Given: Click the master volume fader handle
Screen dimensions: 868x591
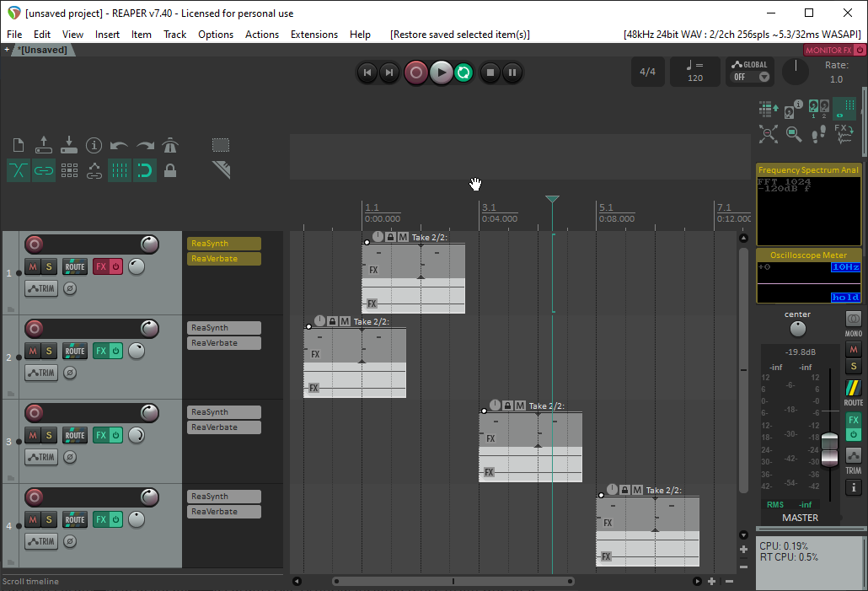Looking at the screenshot, I should pos(829,449).
